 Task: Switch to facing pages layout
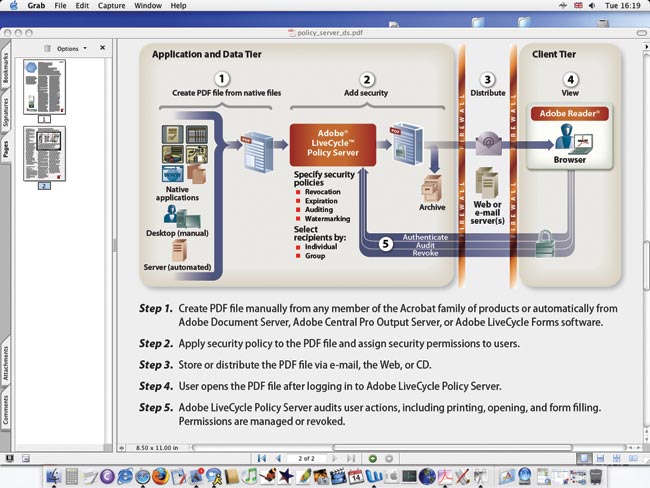click(x=633, y=458)
